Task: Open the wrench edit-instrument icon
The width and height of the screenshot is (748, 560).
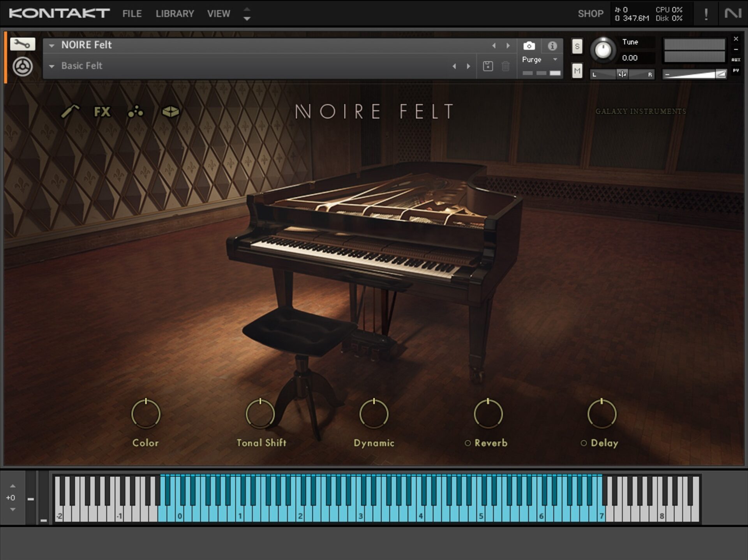Action: 22,44
